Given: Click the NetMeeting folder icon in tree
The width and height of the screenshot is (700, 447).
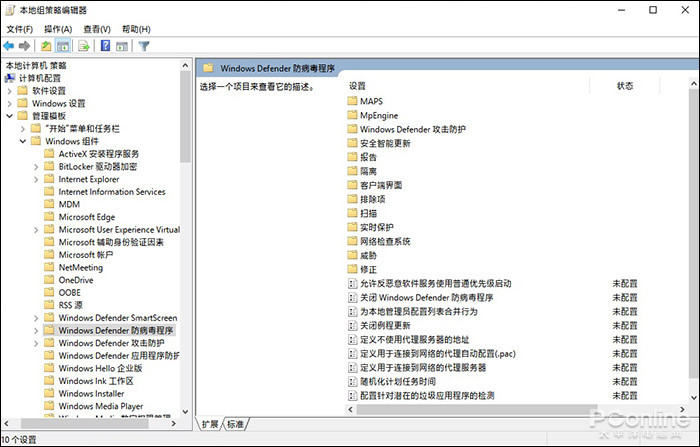Looking at the screenshot, I should 49,267.
